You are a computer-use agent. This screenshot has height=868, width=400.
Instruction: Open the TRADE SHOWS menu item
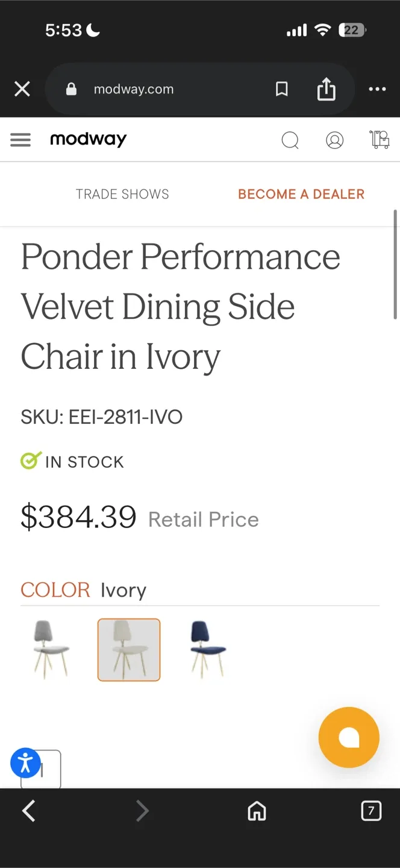pyautogui.click(x=122, y=193)
